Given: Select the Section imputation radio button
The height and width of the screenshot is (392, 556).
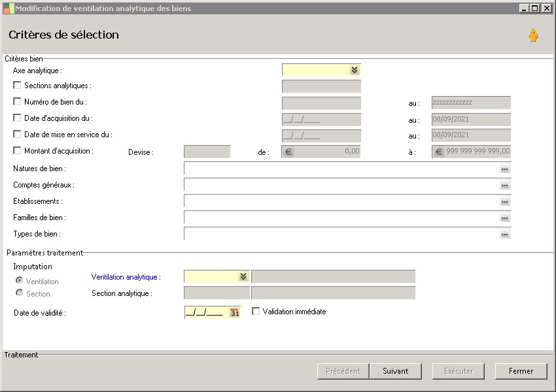Looking at the screenshot, I should pyautogui.click(x=19, y=293).
